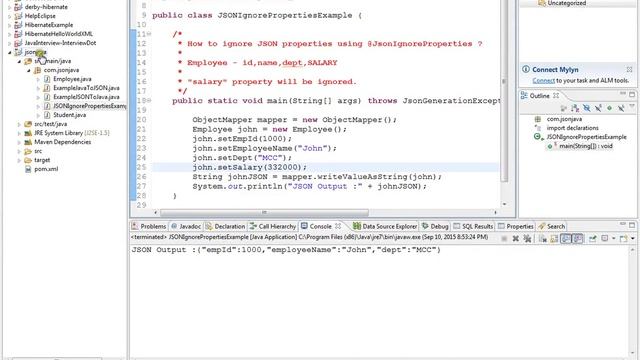Click Employee.java file icon
The height and width of the screenshot is (360, 640).
point(47,79)
